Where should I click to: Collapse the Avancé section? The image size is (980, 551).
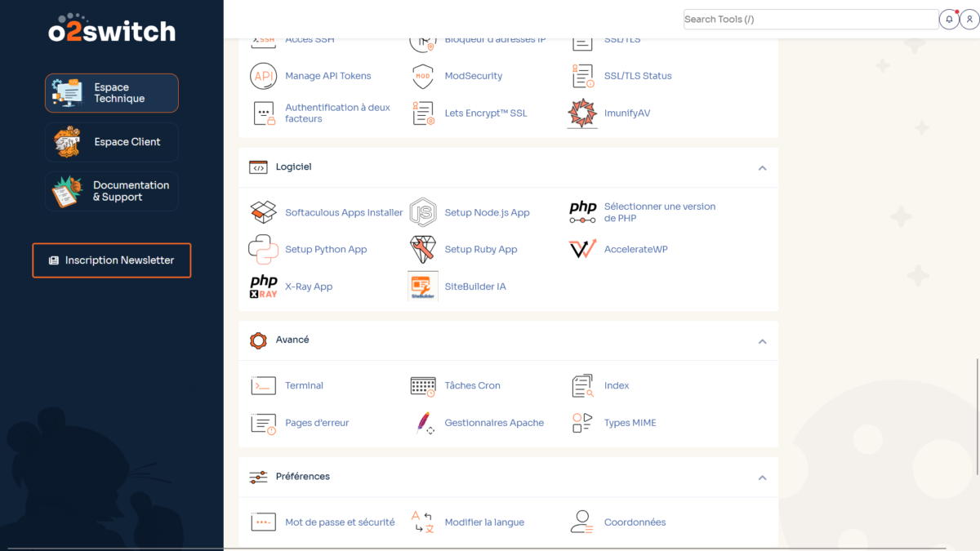point(762,341)
